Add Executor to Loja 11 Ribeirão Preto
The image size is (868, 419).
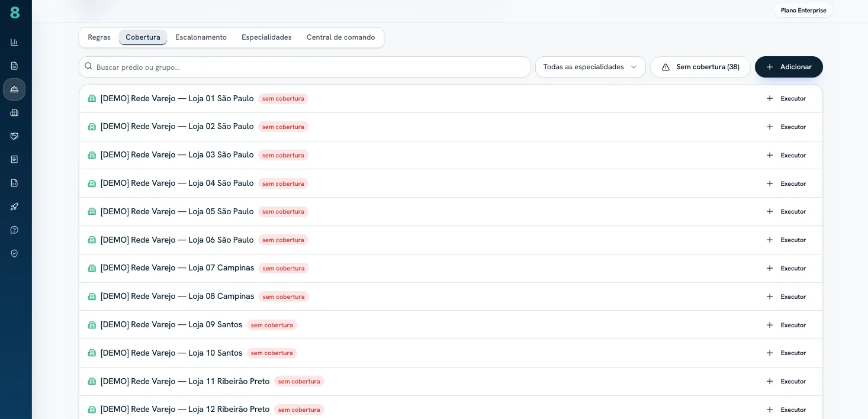click(786, 382)
